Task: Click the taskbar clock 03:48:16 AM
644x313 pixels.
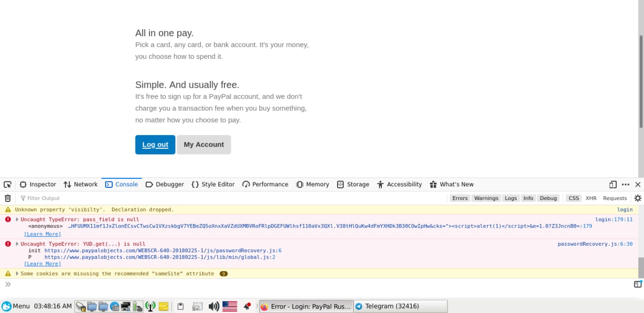Action: (53, 306)
